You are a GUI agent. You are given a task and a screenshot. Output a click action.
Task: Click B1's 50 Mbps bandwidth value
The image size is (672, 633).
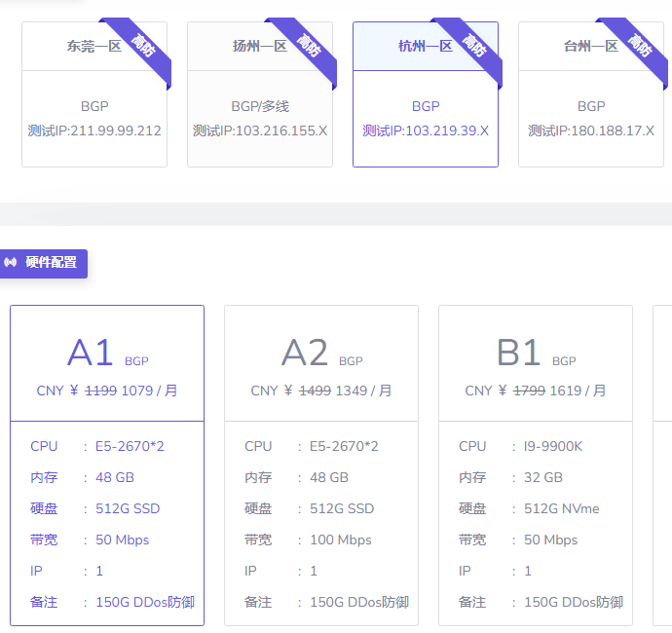coord(551,540)
